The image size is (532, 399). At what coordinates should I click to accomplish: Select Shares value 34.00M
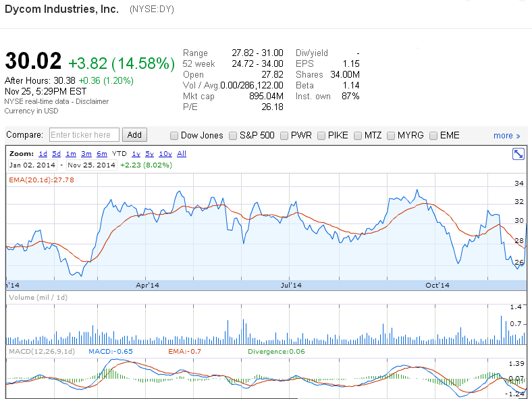coord(345,75)
